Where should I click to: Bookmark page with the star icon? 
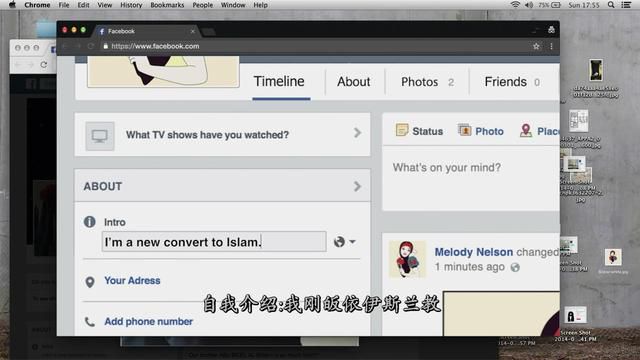[x=536, y=47]
